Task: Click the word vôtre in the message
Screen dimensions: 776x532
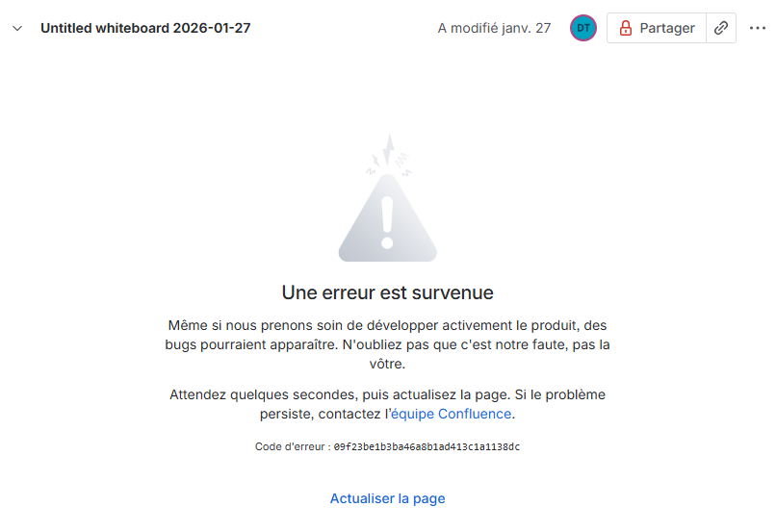Action: 386,364
